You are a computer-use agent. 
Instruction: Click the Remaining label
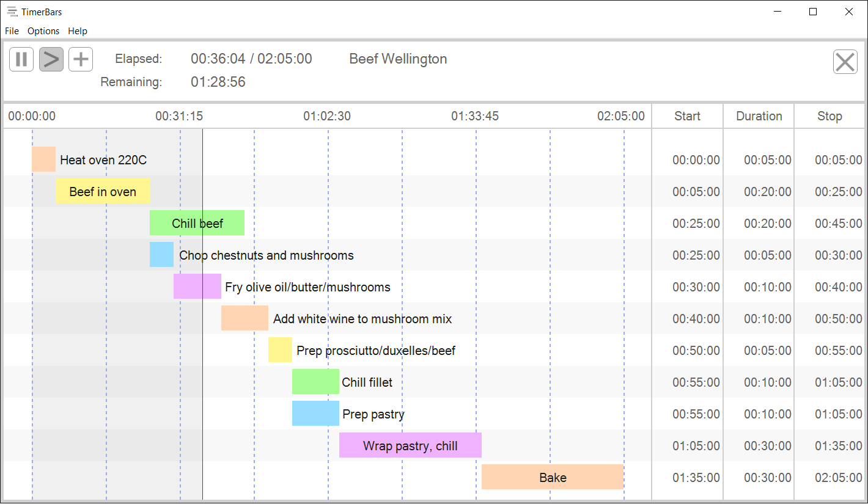(131, 82)
